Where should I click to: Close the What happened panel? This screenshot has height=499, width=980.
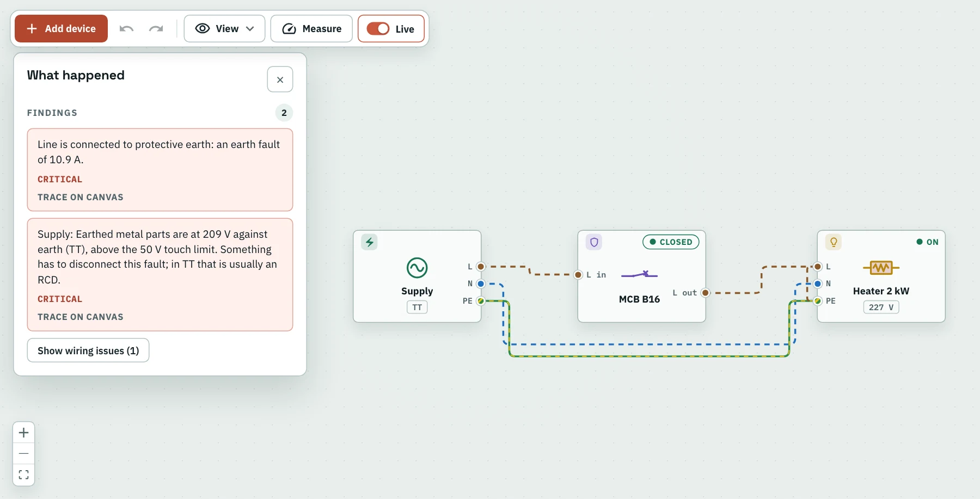pyautogui.click(x=280, y=79)
